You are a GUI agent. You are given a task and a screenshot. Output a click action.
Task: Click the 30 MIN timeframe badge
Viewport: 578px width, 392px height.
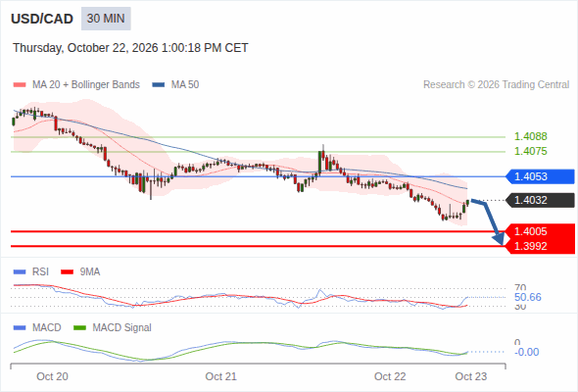pyautogui.click(x=106, y=19)
